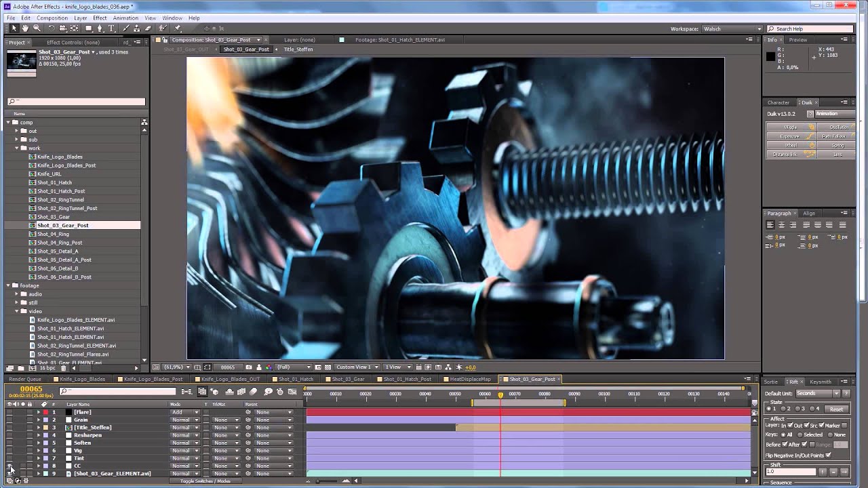Screen dimensions: 868x488
Task: Select the Pan Behind anchor point tool
Action: click(74, 28)
